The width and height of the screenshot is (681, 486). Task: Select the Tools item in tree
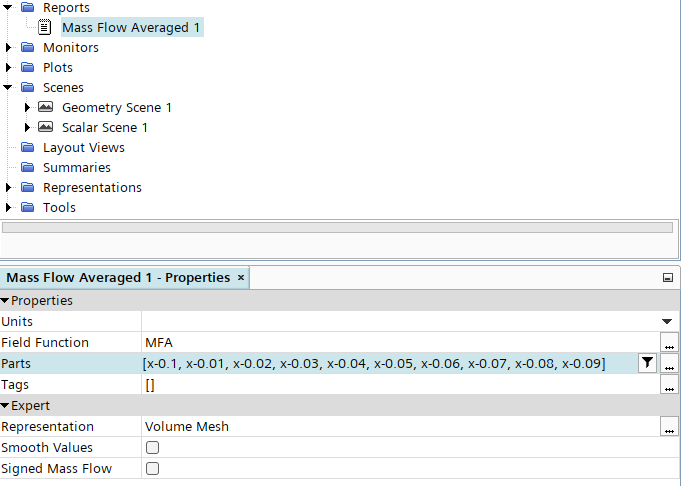click(59, 207)
